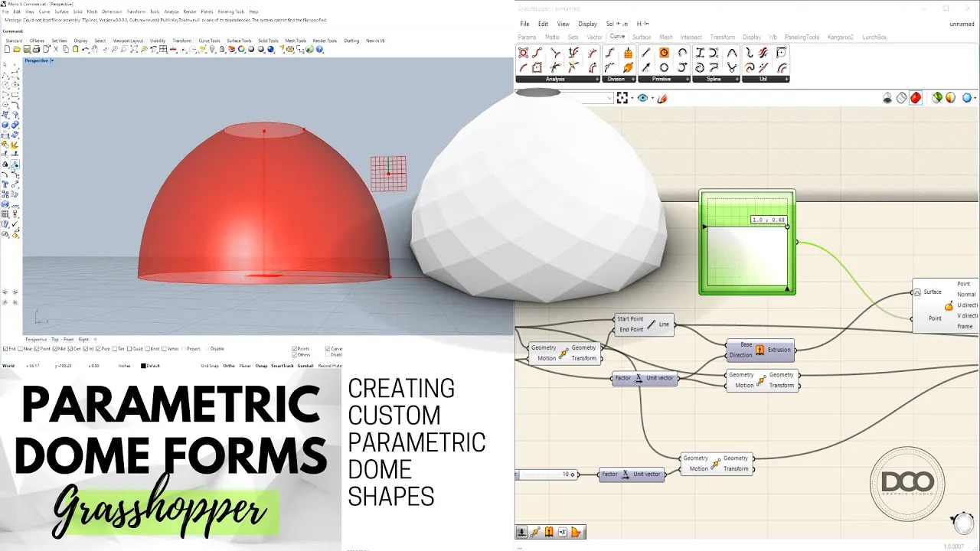Click the number slider showing value 10

(546, 474)
